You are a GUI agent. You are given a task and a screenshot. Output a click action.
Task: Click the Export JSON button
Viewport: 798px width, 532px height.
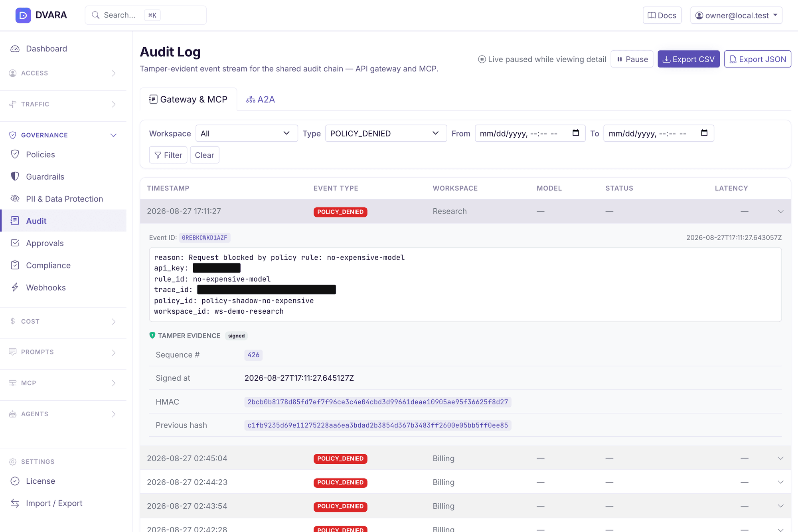(x=758, y=59)
